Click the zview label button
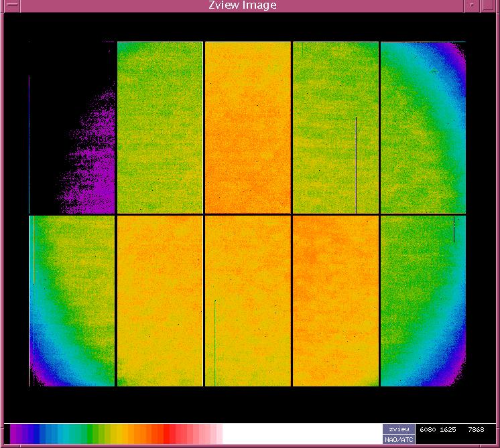This screenshot has width=500, height=448. pos(399,429)
